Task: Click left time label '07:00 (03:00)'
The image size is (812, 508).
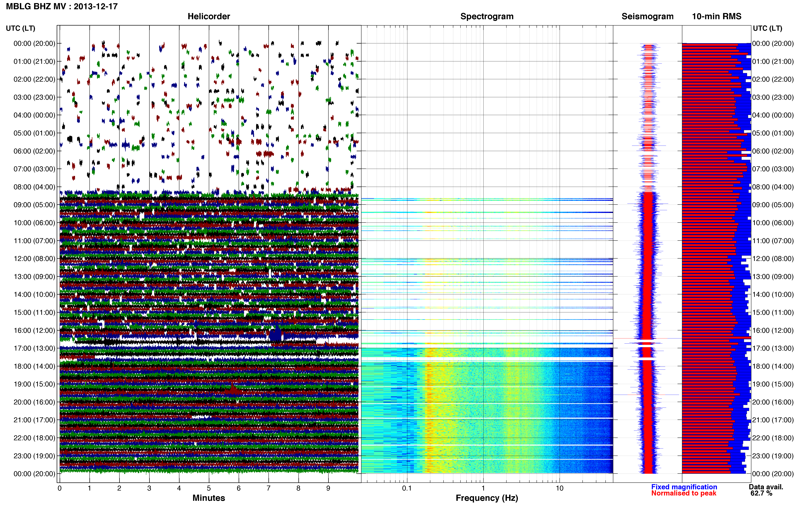Action: click(x=34, y=169)
